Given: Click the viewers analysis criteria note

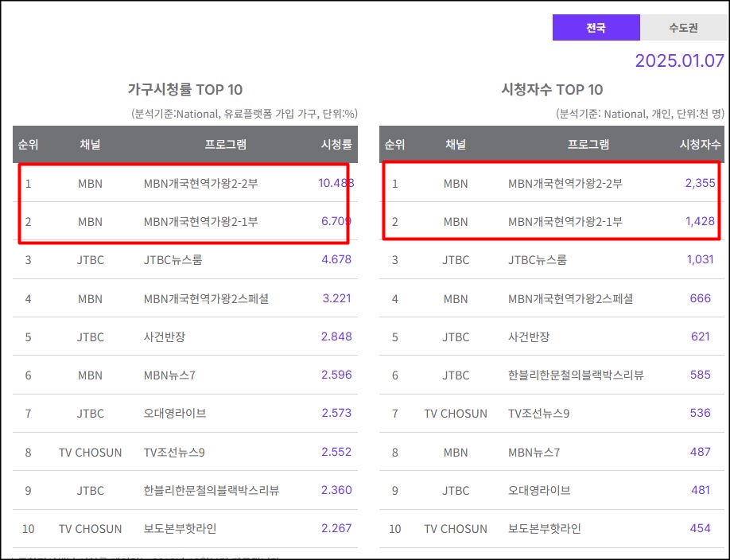Looking at the screenshot, I should point(640,114).
